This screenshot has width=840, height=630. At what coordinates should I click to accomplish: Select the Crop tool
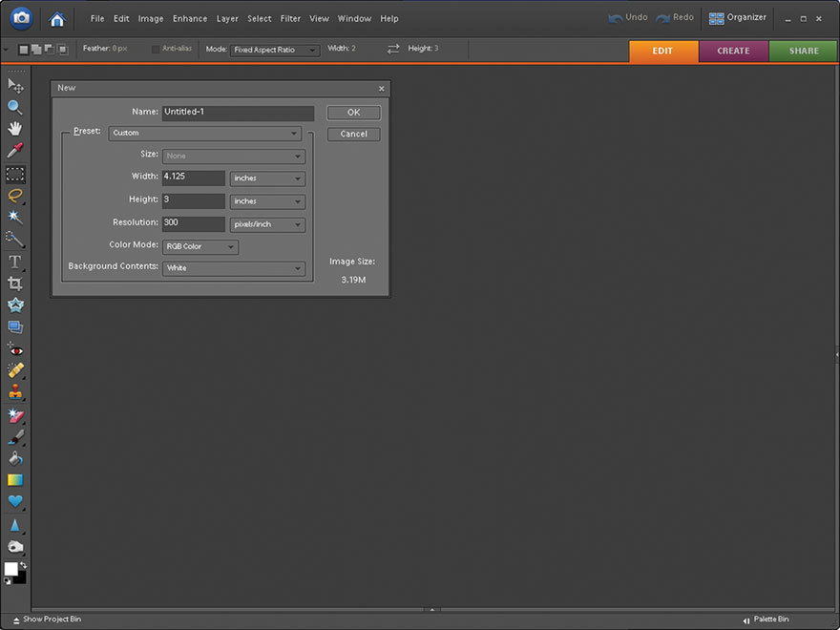tap(15, 283)
